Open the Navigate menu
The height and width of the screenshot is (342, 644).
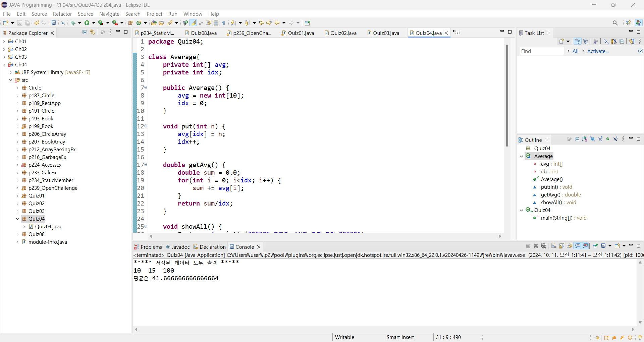click(x=109, y=14)
